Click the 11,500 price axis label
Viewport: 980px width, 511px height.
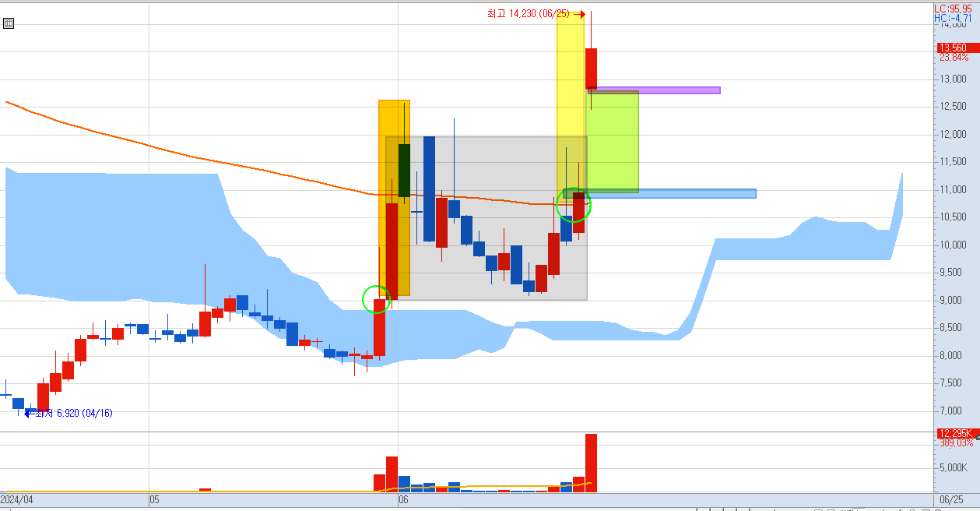pyautogui.click(x=953, y=162)
